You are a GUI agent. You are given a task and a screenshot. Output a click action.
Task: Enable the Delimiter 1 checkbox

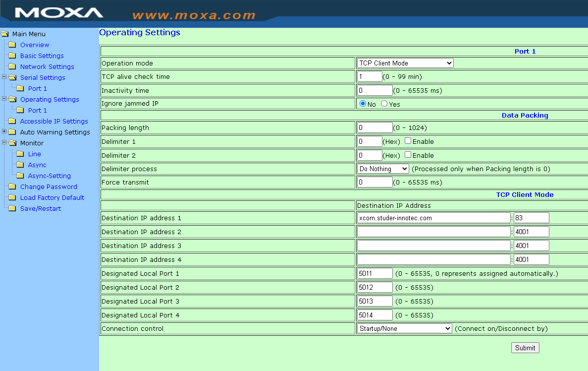pos(408,141)
